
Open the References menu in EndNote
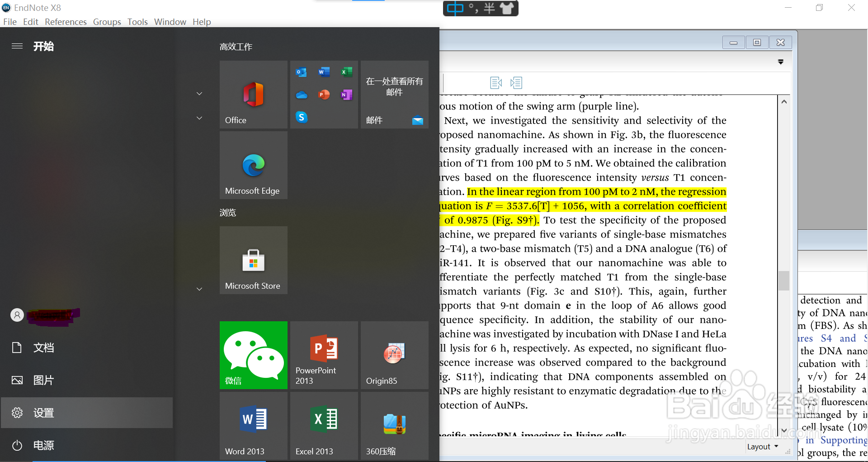pos(65,21)
